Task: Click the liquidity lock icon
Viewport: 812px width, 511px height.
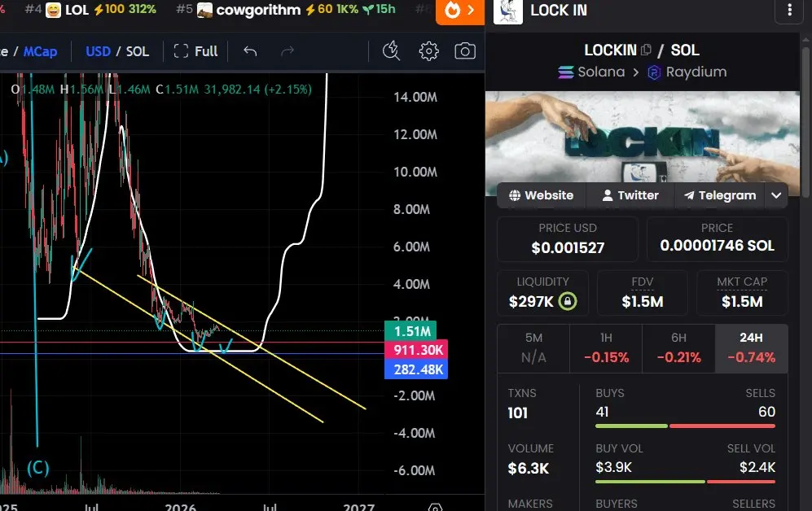Action: coord(568,301)
